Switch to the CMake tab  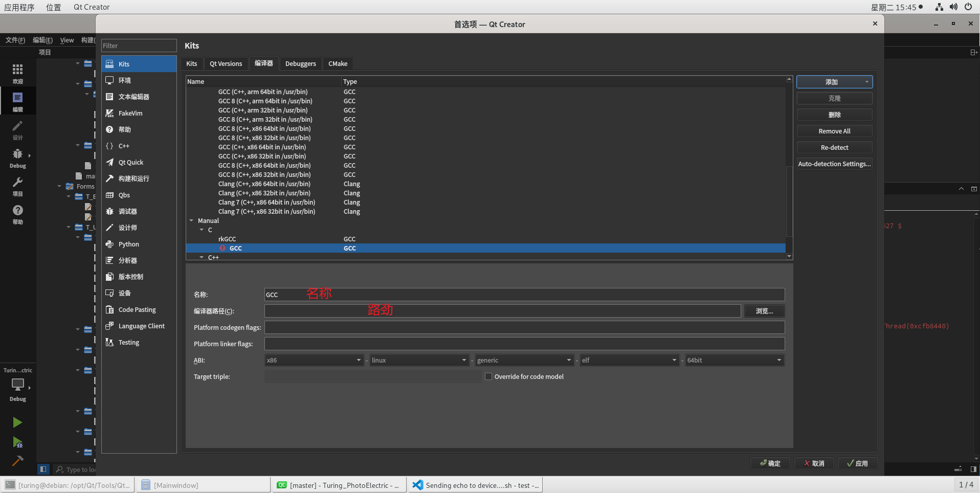tap(338, 63)
